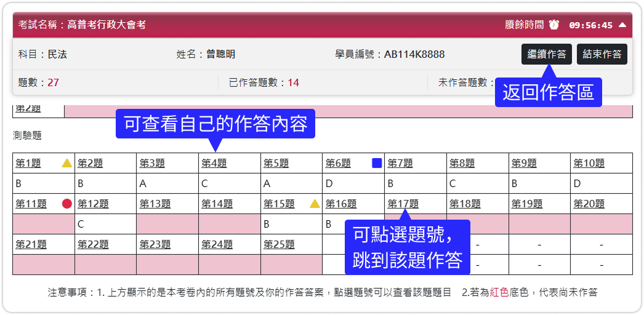Jump to question 第6題
Image resolution: width=644 pixels, height=315 pixels.
338,163
